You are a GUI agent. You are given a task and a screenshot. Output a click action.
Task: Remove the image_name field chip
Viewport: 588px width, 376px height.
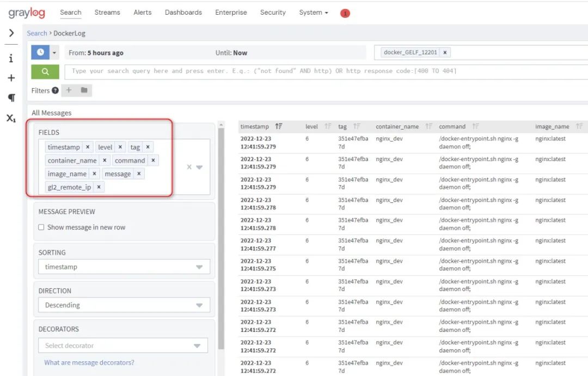(95, 174)
